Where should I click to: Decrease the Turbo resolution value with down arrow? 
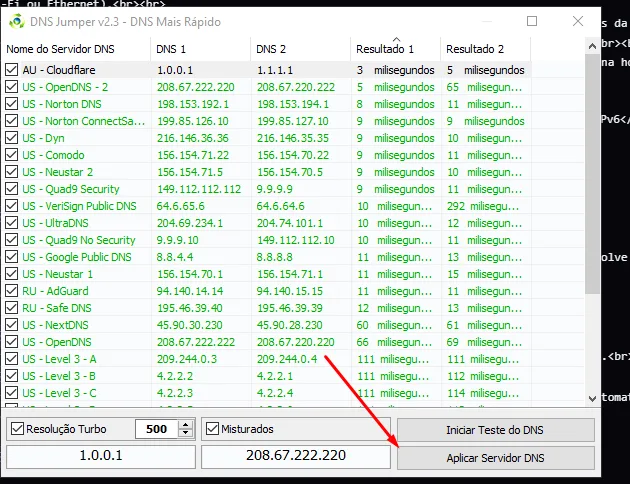pos(185,433)
